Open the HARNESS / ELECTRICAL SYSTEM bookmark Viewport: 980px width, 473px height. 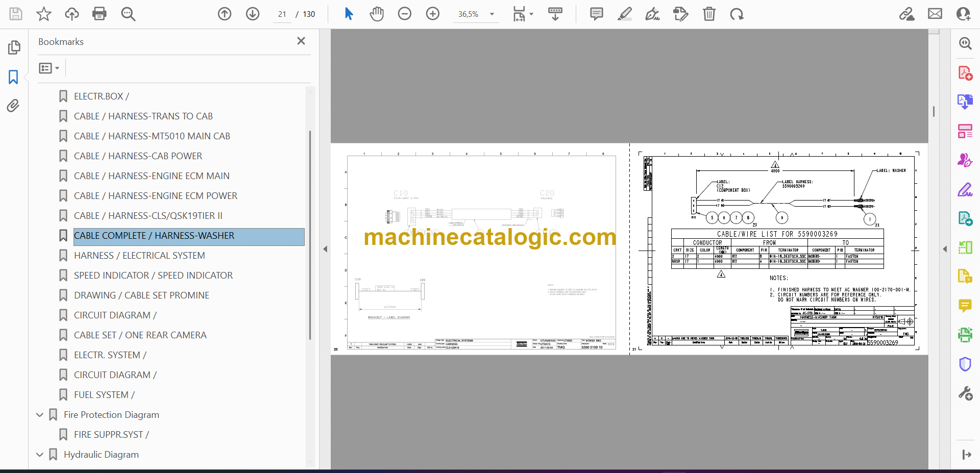pos(139,256)
